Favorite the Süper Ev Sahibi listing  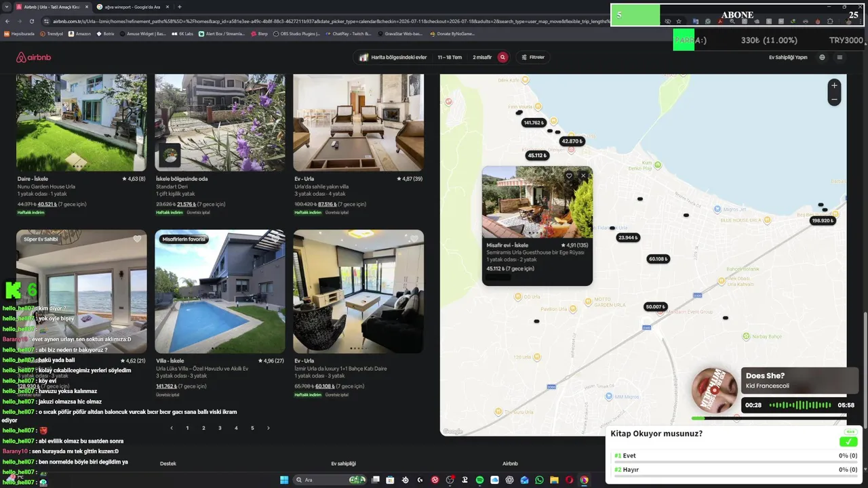[138, 239]
